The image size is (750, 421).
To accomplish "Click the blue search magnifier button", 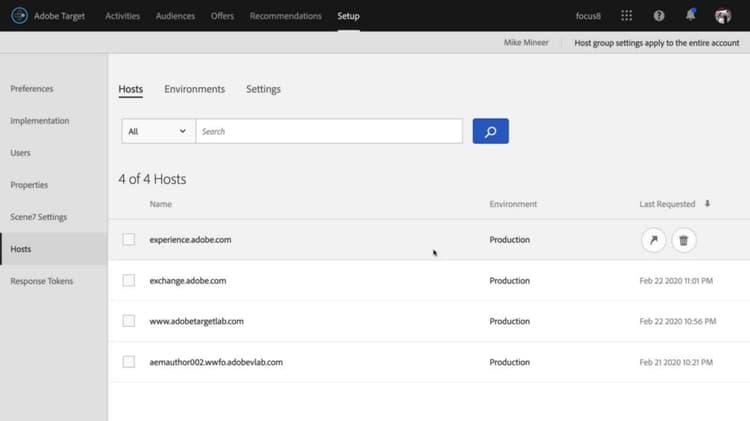I will tap(490, 131).
